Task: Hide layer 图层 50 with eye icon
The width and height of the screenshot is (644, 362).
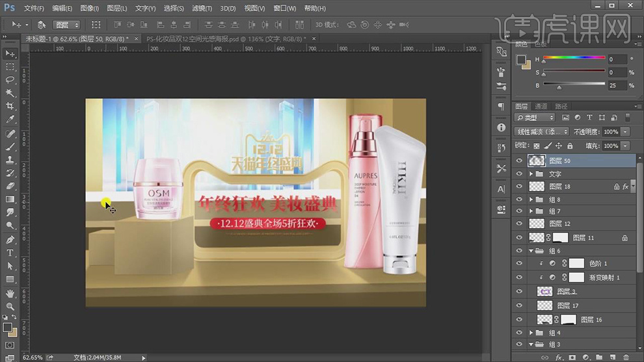Action: (x=519, y=161)
